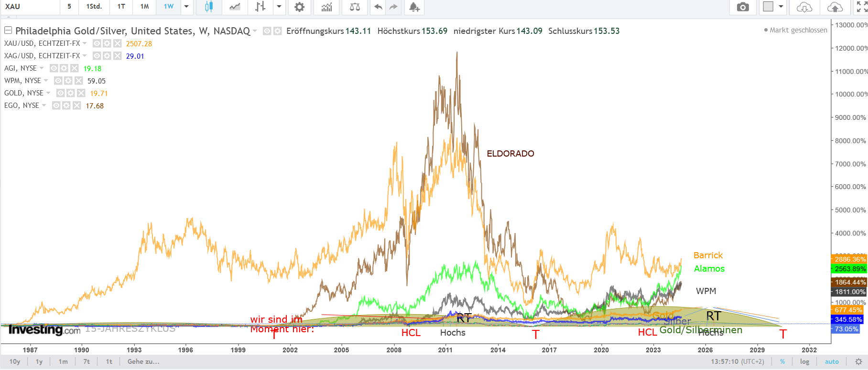Open indicators menu icon

327,7
